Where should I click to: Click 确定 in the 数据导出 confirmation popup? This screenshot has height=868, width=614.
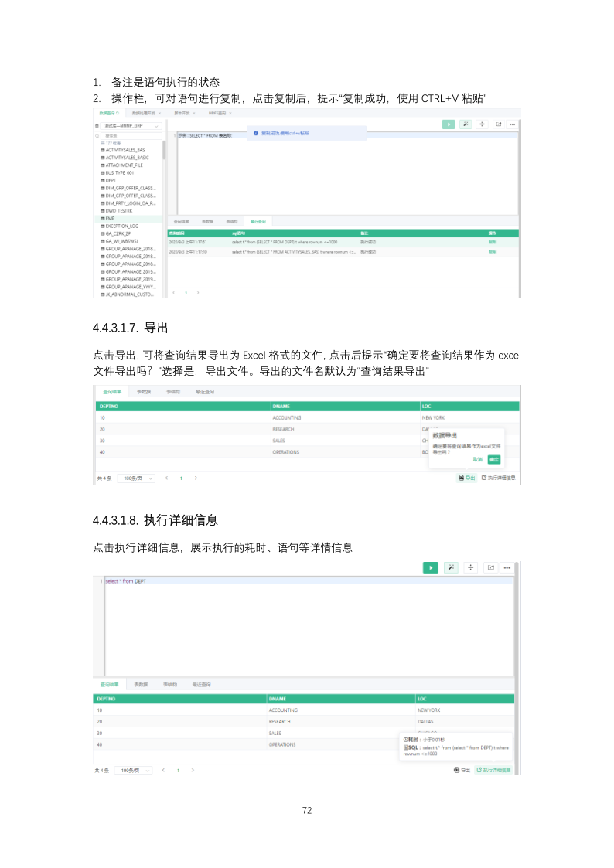coord(494,459)
